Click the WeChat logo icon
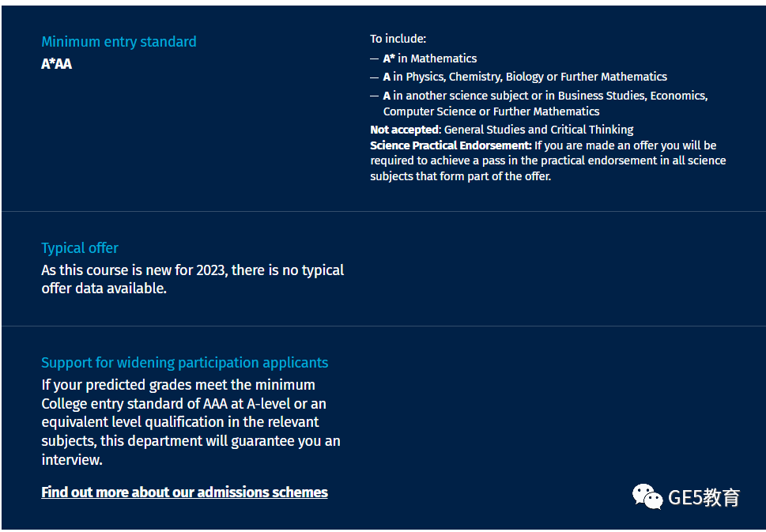Viewport: 766px width, 532px height. tap(647, 496)
